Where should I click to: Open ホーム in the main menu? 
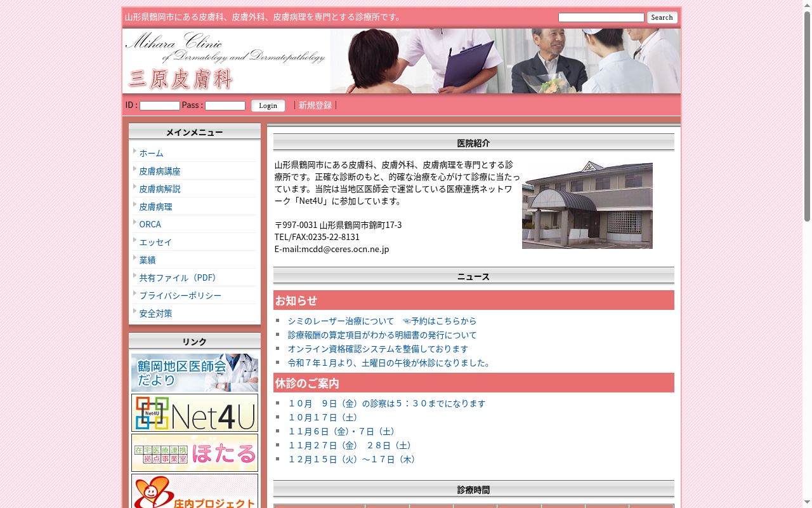151,153
